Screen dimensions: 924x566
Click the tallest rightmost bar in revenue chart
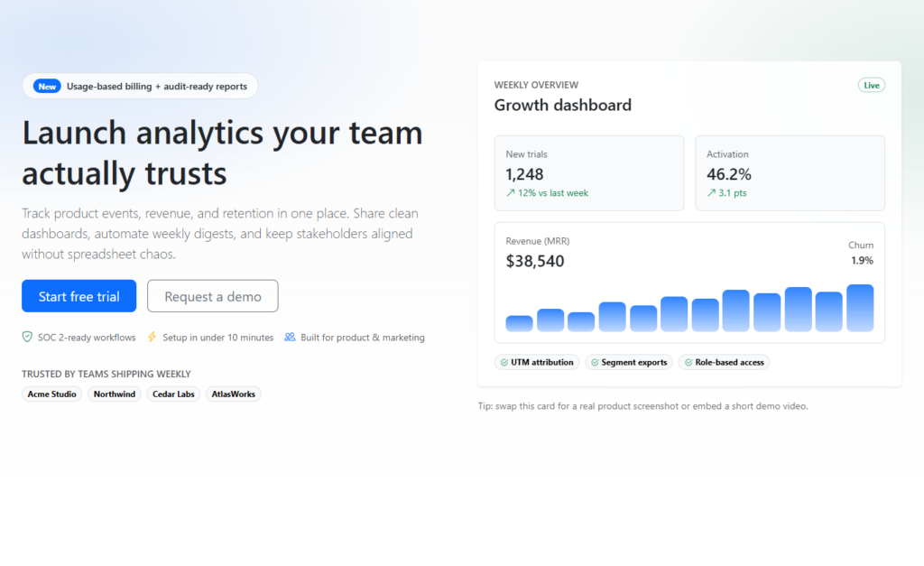[859, 309]
